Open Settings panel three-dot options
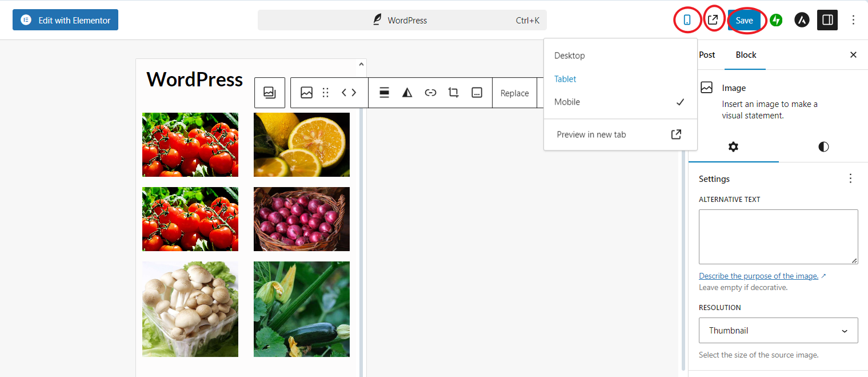 850,178
